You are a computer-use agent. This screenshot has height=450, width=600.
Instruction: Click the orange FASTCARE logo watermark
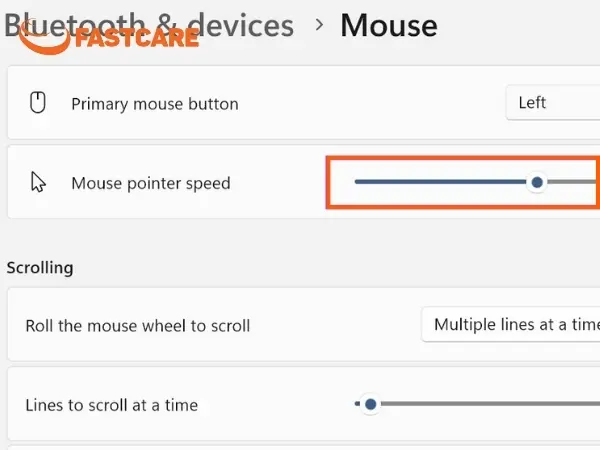[x=109, y=37]
